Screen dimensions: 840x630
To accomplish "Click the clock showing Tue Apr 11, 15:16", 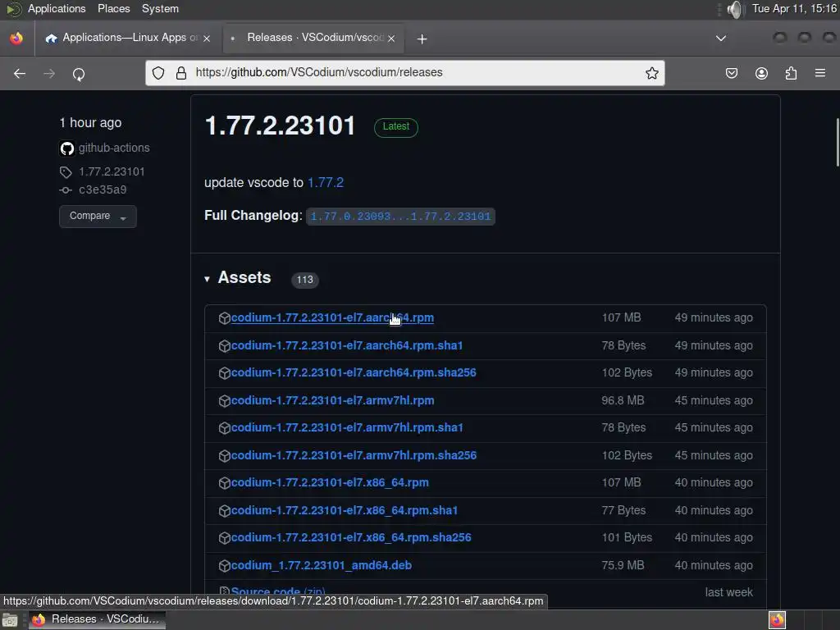I will [x=794, y=9].
